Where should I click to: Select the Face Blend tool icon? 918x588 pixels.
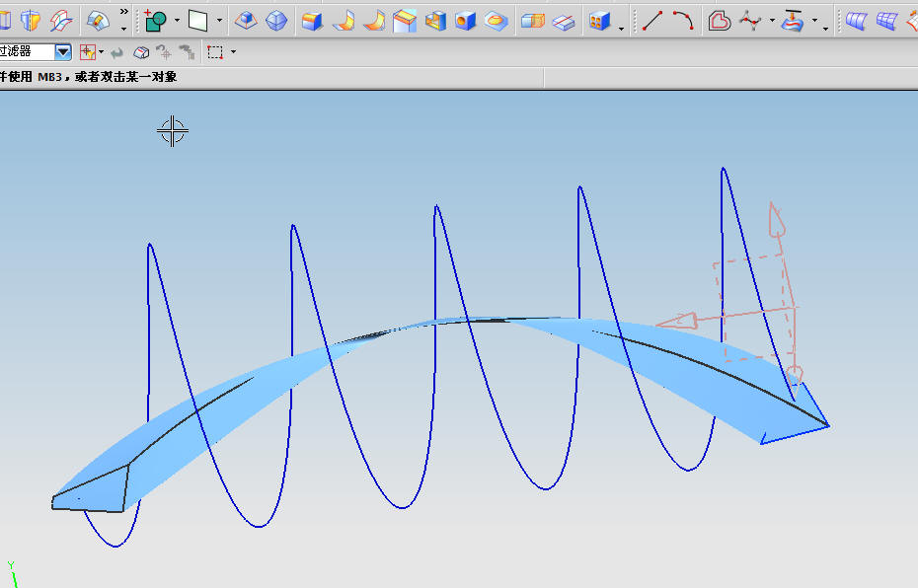[344, 21]
